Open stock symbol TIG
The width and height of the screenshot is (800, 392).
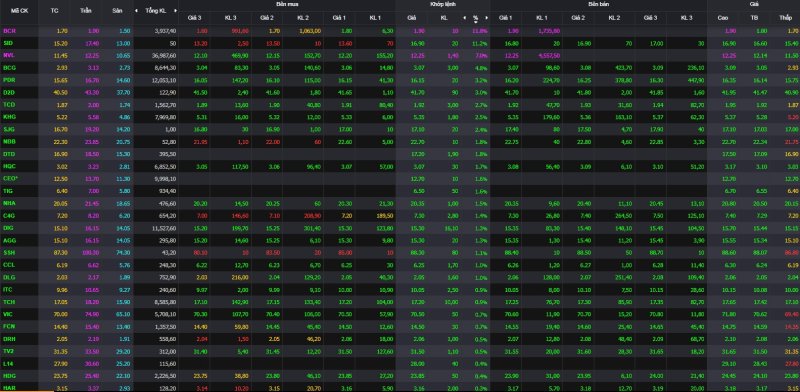pyautogui.click(x=8, y=191)
